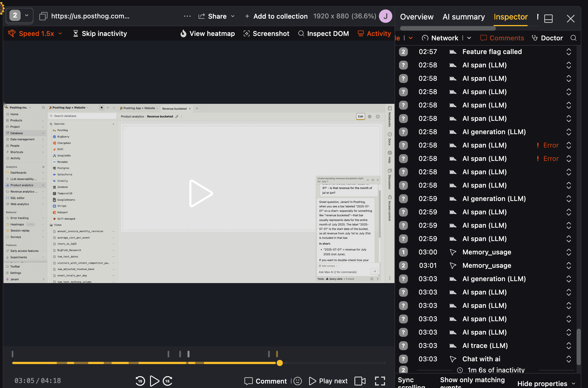Click the J user avatar
The width and height of the screenshot is (588, 388).
click(x=386, y=16)
